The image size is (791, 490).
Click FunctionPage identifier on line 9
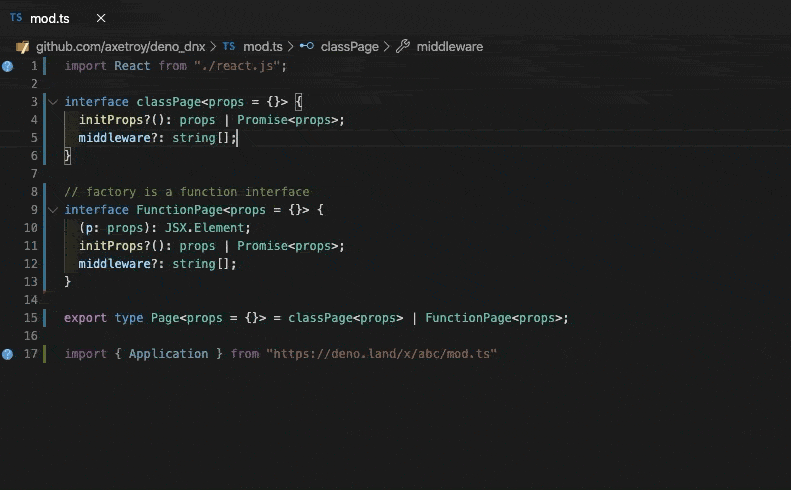click(x=179, y=210)
